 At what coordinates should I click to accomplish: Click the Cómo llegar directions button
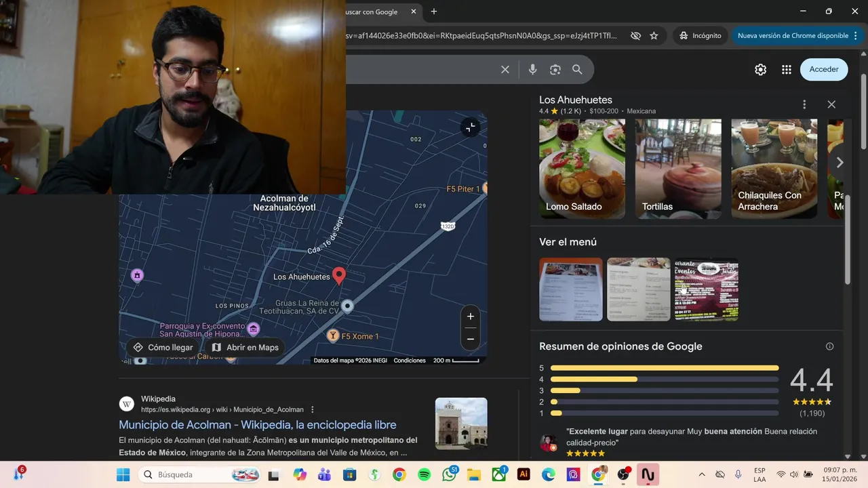163,347
